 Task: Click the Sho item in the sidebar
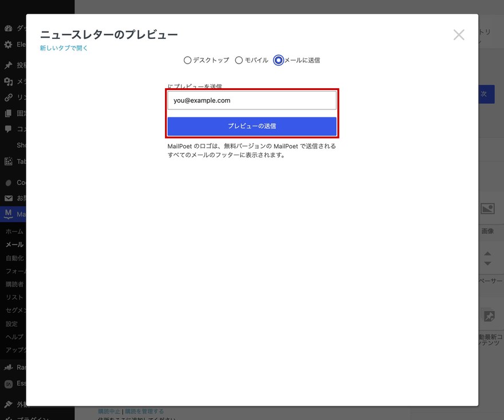click(x=21, y=145)
